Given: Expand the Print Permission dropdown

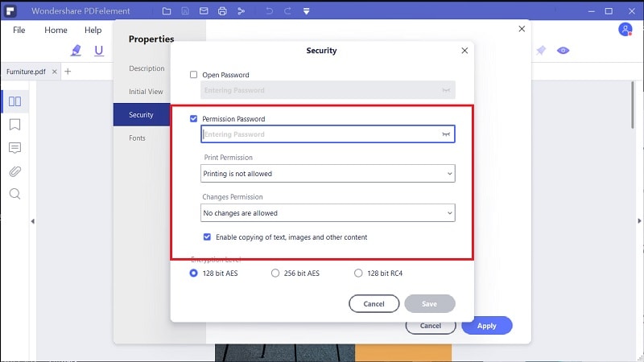Looking at the screenshot, I should [328, 174].
